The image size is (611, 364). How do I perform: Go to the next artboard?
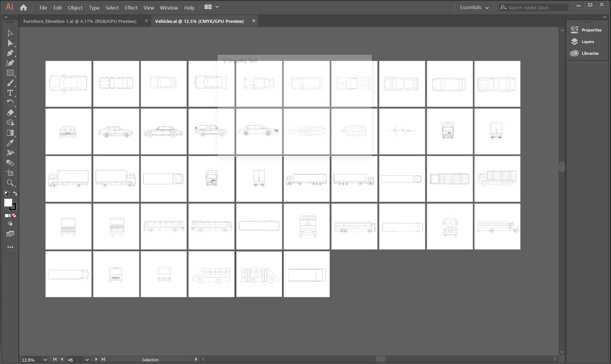click(x=96, y=359)
